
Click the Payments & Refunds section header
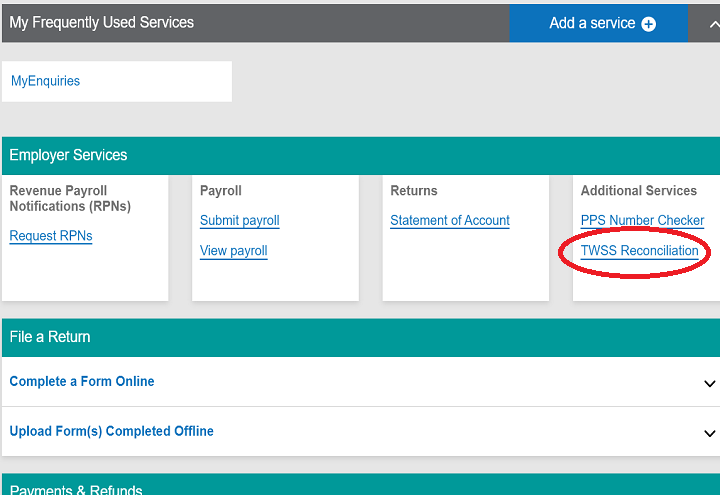point(76,488)
